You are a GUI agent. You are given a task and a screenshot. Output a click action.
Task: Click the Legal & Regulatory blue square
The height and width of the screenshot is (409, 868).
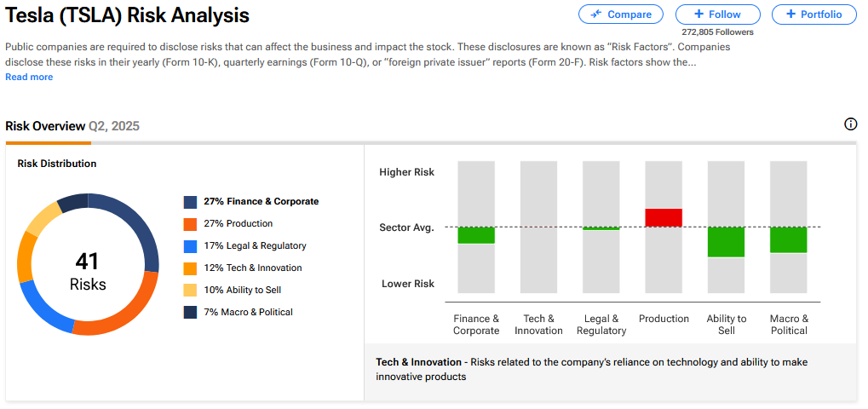click(190, 246)
